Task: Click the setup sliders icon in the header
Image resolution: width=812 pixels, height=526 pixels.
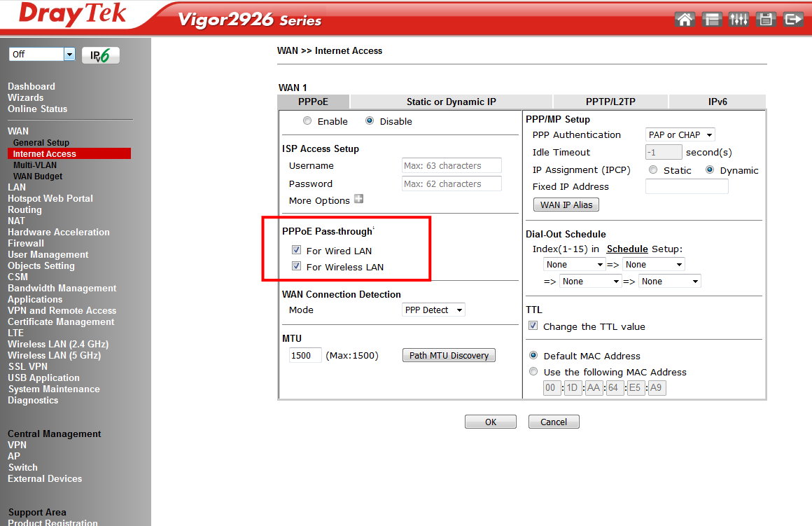Action: (738, 19)
